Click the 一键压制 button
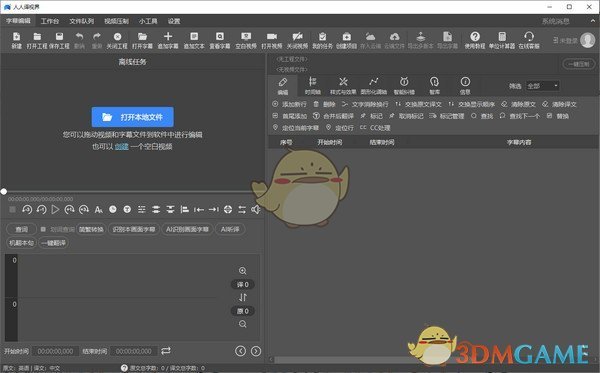This screenshot has width=600, height=373. (579, 64)
